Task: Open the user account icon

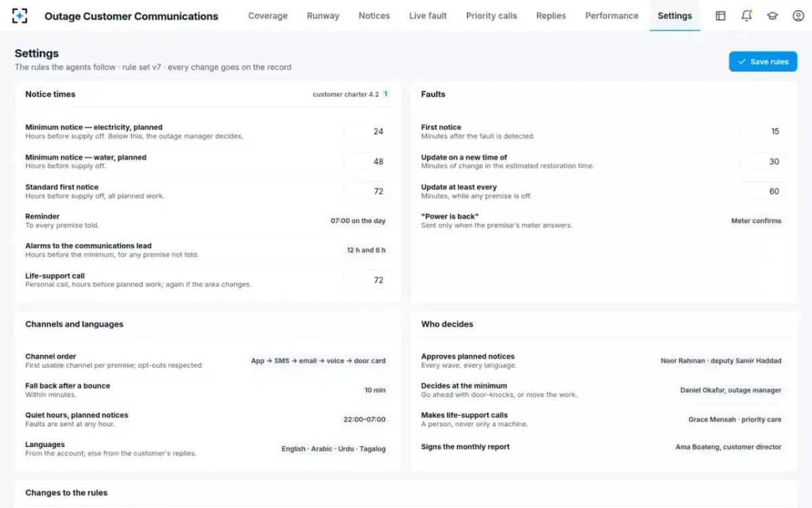Action: (x=798, y=16)
